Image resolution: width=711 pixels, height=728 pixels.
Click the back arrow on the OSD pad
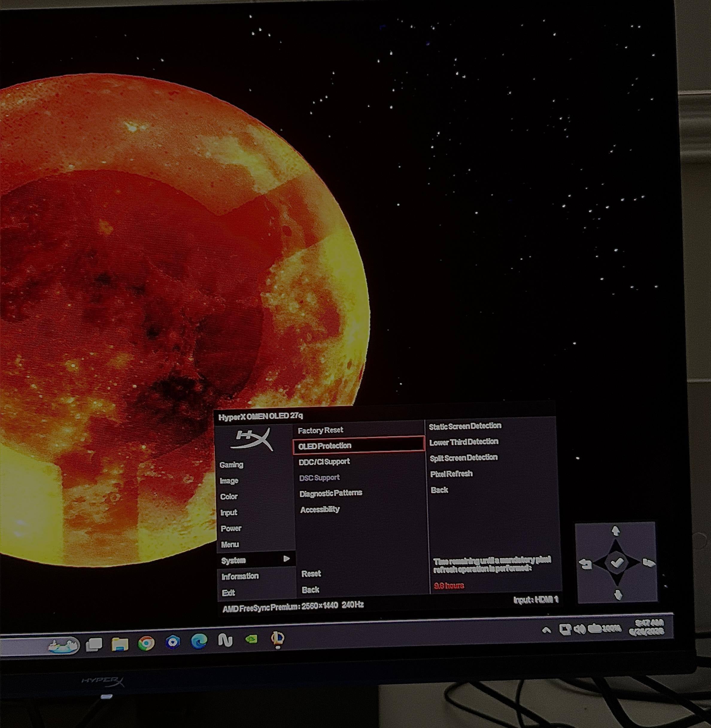click(586, 564)
